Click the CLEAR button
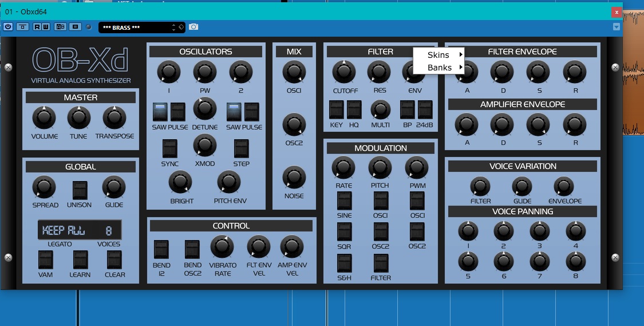 pyautogui.click(x=114, y=260)
